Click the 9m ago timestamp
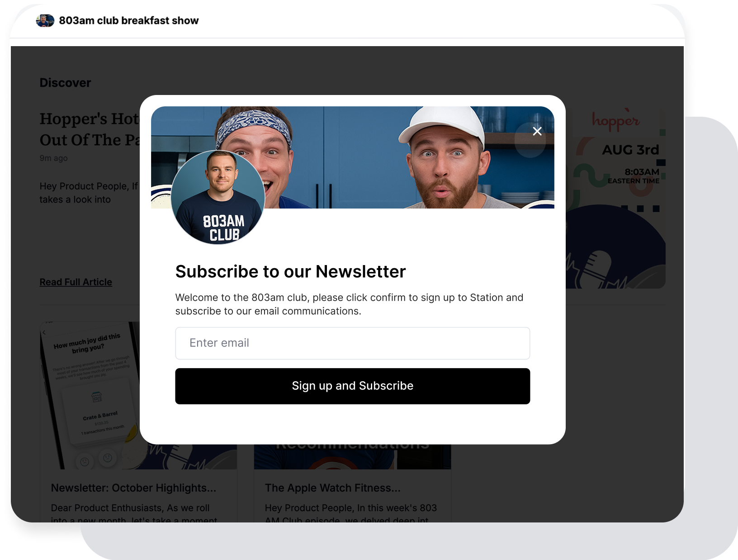The width and height of the screenshot is (738, 560). pyautogui.click(x=53, y=158)
